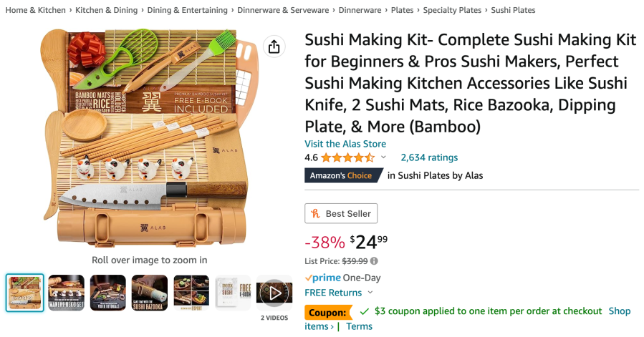Select the Free E-Book thumbnail
This screenshot has width=644, height=337.
click(232, 293)
